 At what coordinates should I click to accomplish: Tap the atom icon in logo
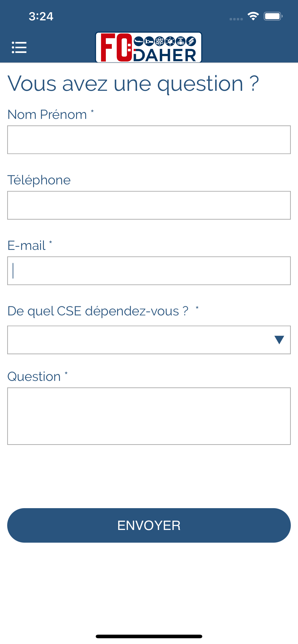point(160,41)
